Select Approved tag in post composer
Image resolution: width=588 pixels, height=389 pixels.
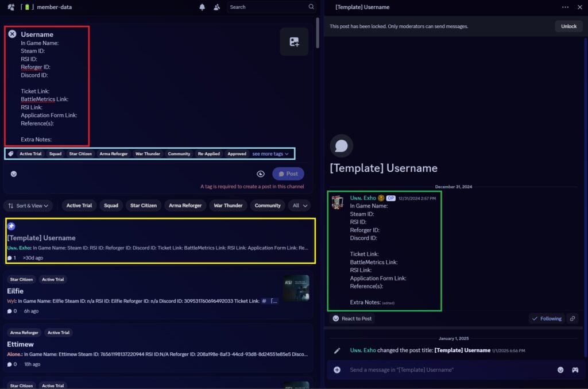tap(237, 154)
